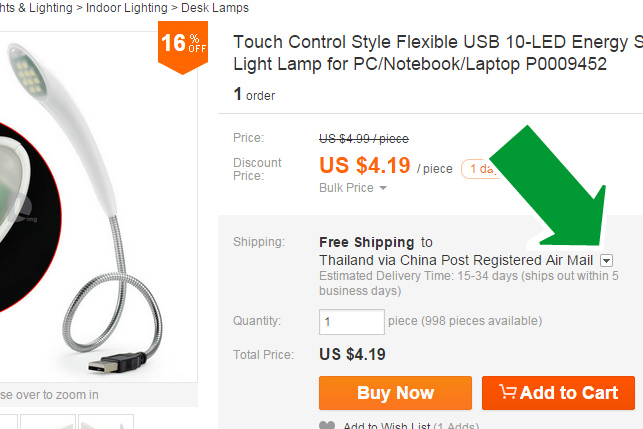The image size is (643, 429).
Task: Click the heart wish list icon
Action: [x=326, y=425]
